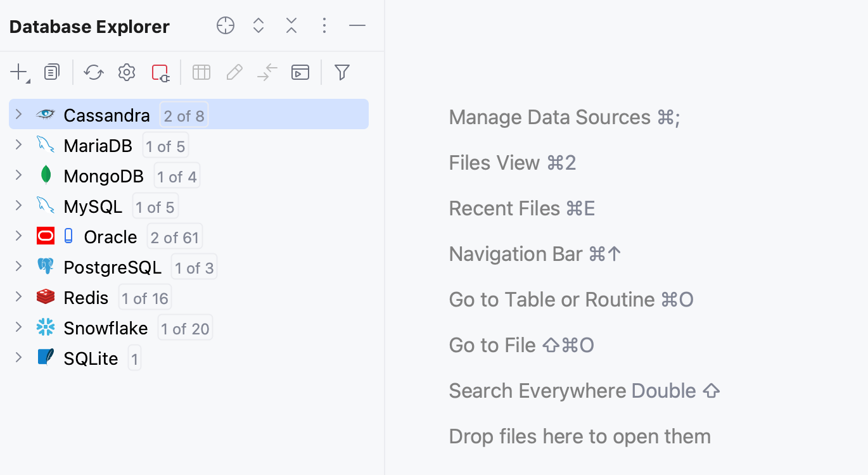The image size is (868, 475).
Task: Hide the Database Explorer panel with minimize dash
Action: coord(357,25)
